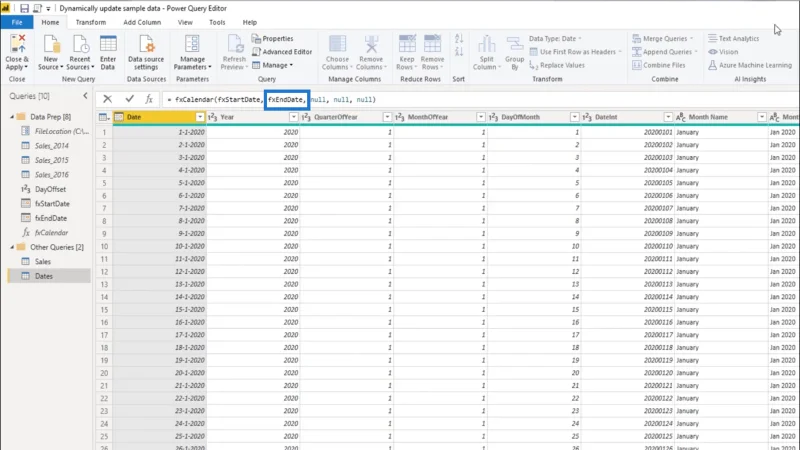Click the fx formula icon
This screenshot has width=800, height=450.
[149, 99]
